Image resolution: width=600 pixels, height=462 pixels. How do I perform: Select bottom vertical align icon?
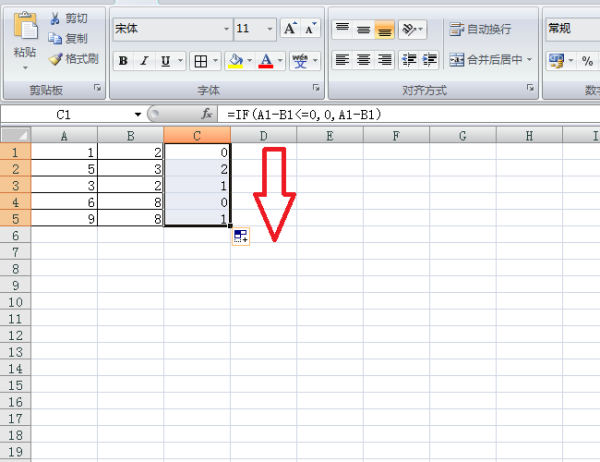pyautogui.click(x=384, y=29)
